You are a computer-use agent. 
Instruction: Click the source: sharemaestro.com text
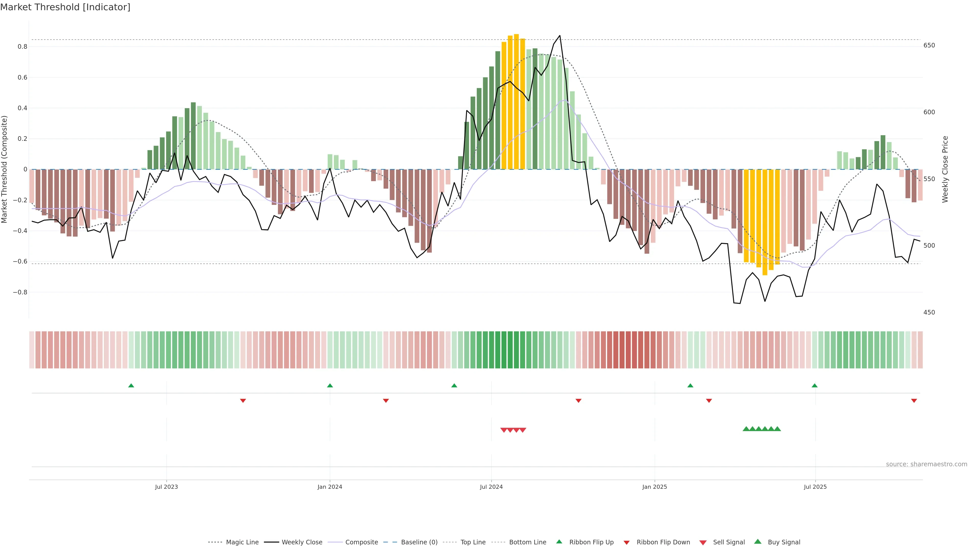(926, 464)
